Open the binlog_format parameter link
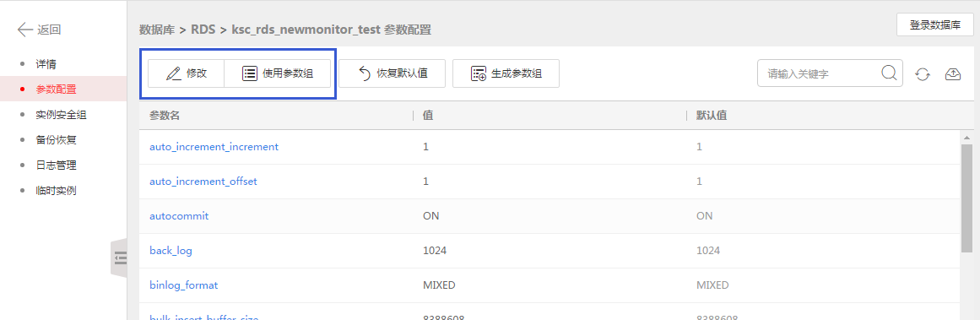This screenshot has width=980, height=320. 184,285
